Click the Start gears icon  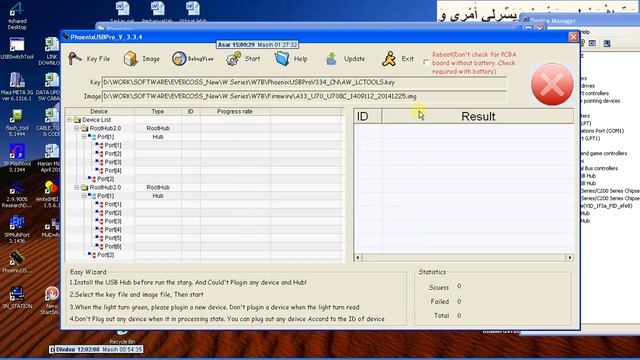tap(233, 59)
